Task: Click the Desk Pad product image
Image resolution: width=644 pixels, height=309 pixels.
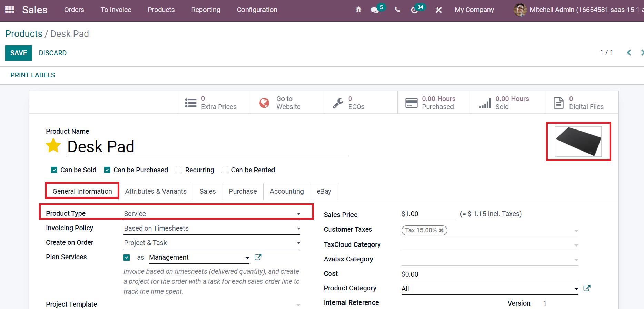Action: coord(578,141)
